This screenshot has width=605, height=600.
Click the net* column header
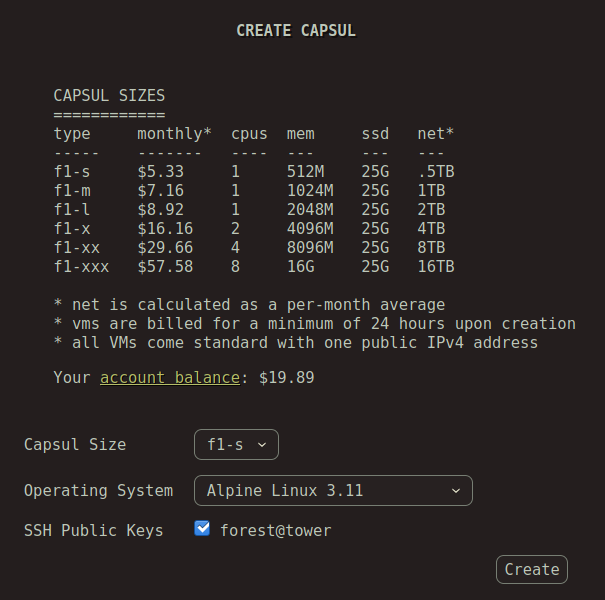pos(436,134)
